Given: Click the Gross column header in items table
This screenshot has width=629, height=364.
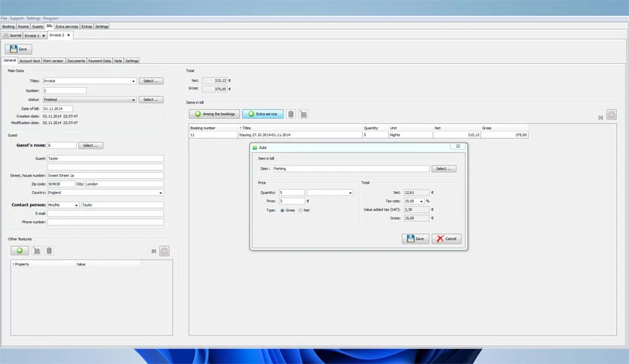Looking at the screenshot, I should coord(504,129).
